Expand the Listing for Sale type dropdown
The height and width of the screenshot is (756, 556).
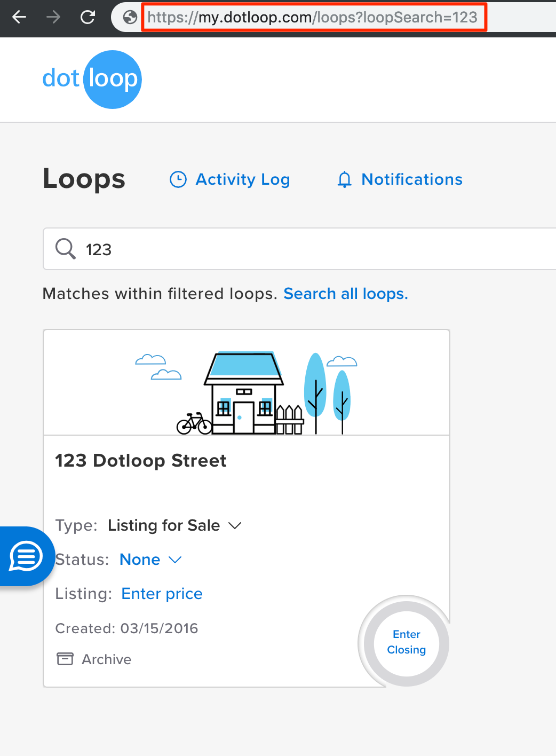point(235,526)
